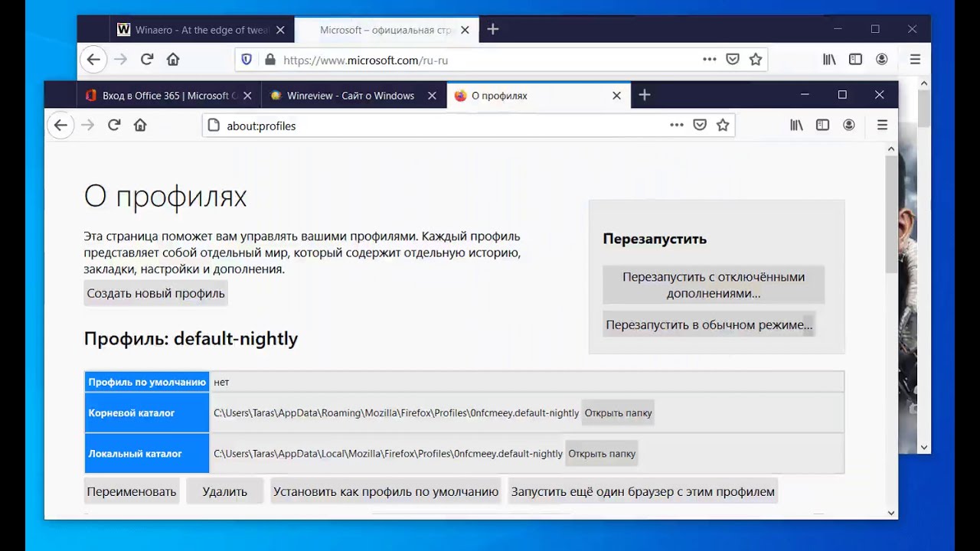980x551 pixels.
Task: Add new tab in rear Microsoft window
Action: click(x=493, y=29)
